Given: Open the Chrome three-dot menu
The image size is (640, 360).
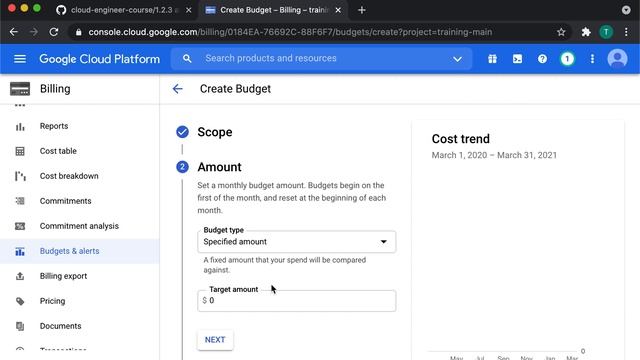Looking at the screenshot, I should [x=626, y=32].
